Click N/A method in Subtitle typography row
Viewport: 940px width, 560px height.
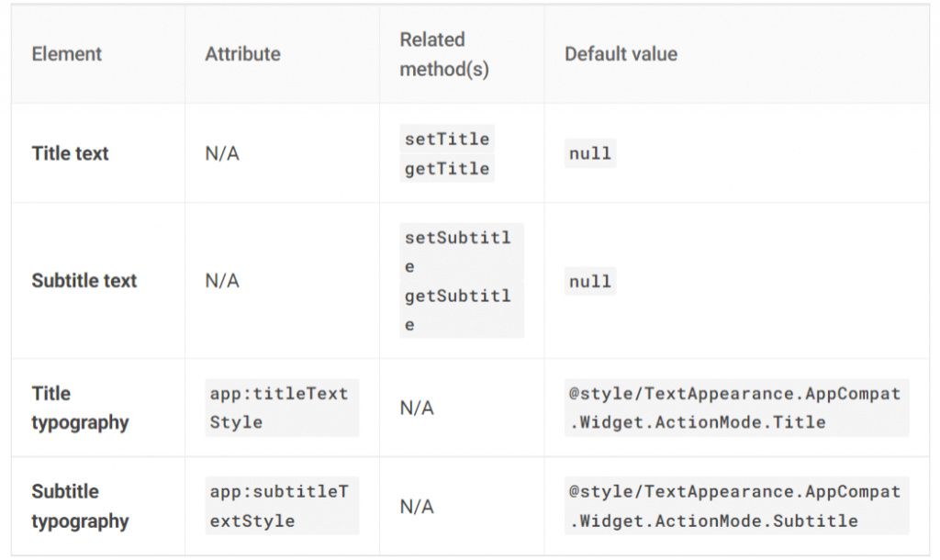pyautogui.click(x=417, y=506)
